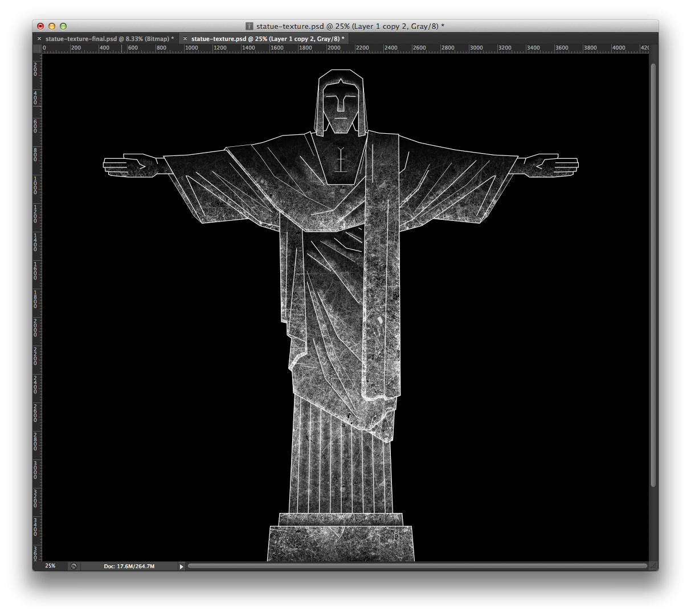Click the red close window button
Viewport: 691px width, 616px height.
[40, 26]
